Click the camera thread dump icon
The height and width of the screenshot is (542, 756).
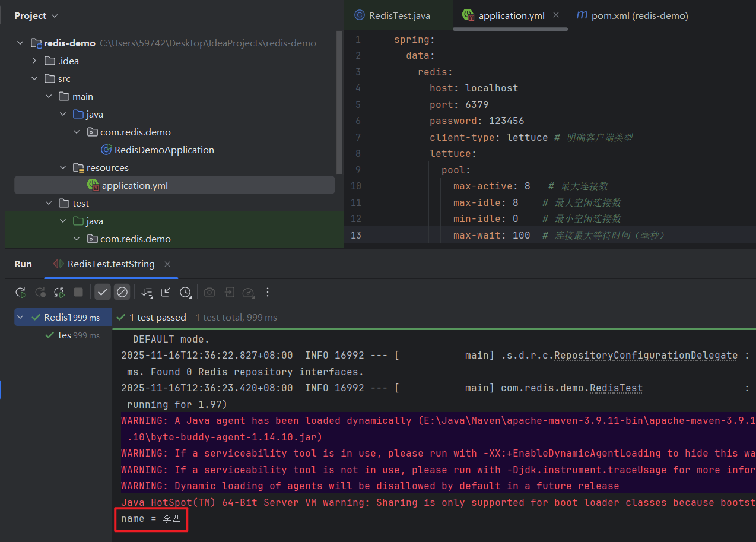(x=209, y=292)
